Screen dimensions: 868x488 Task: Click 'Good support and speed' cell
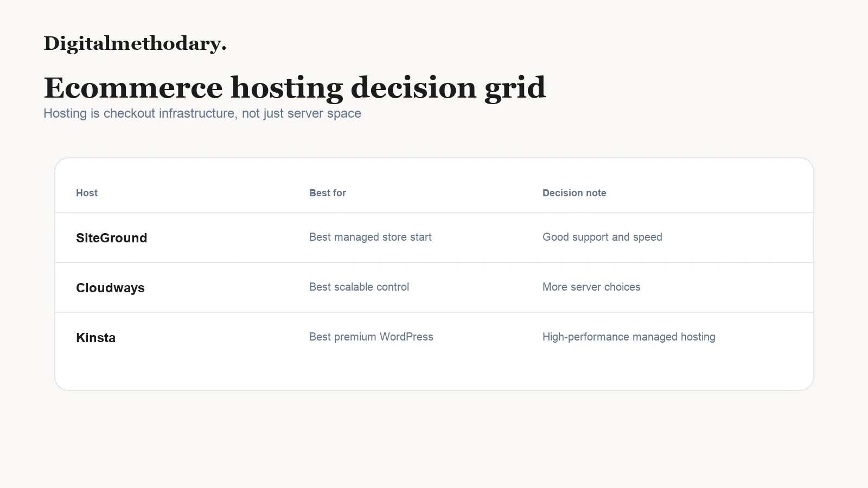tap(602, 237)
